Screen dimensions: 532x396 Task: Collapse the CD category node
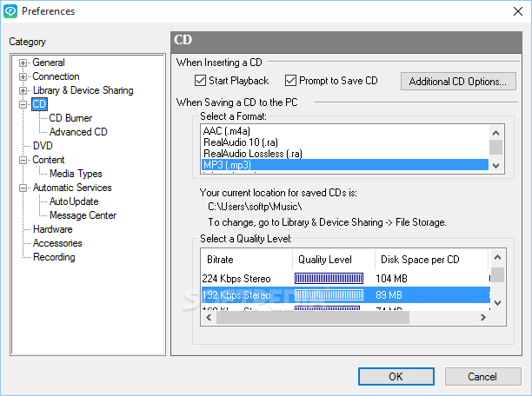23,104
